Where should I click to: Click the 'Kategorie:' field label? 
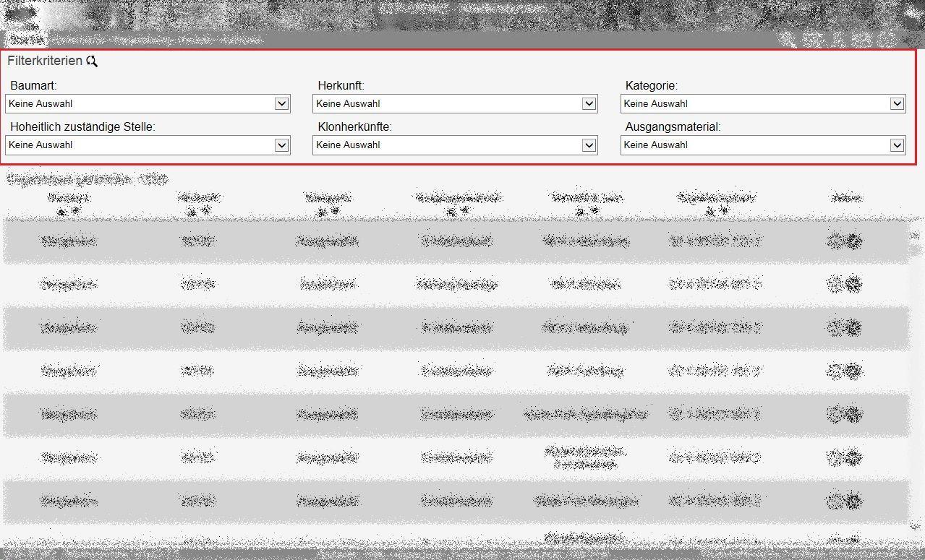[651, 86]
